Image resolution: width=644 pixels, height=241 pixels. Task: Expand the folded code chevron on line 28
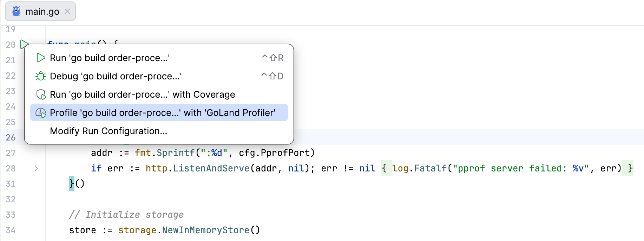click(x=36, y=168)
